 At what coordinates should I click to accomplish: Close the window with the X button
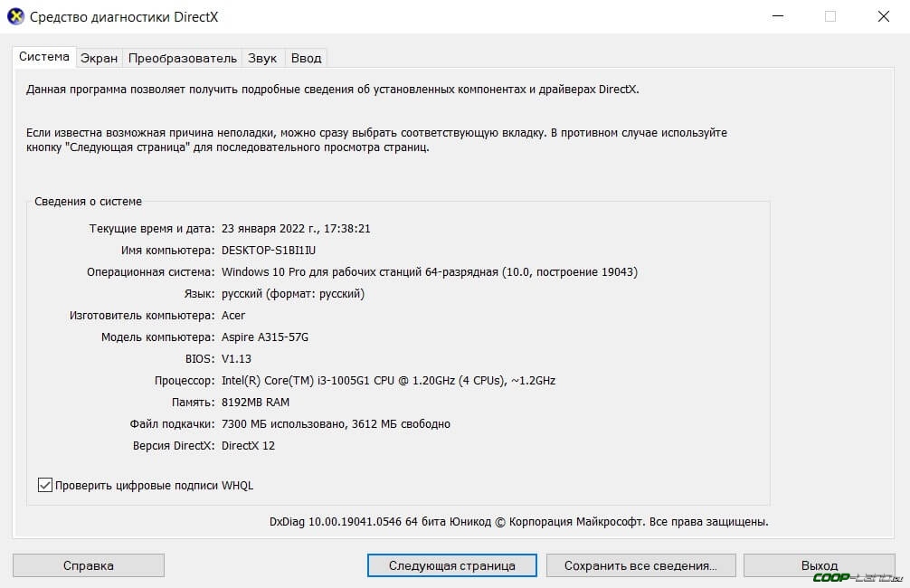(882, 16)
